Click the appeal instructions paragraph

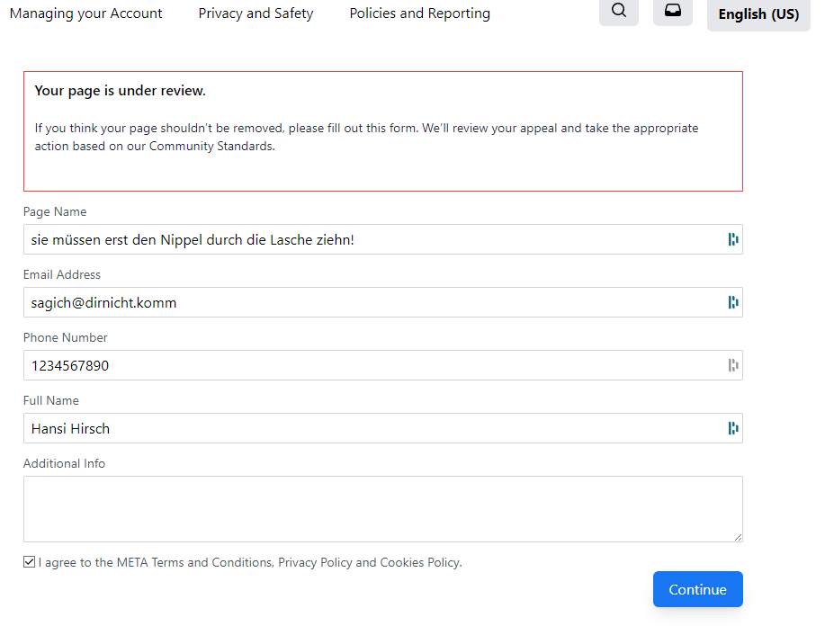coord(366,137)
